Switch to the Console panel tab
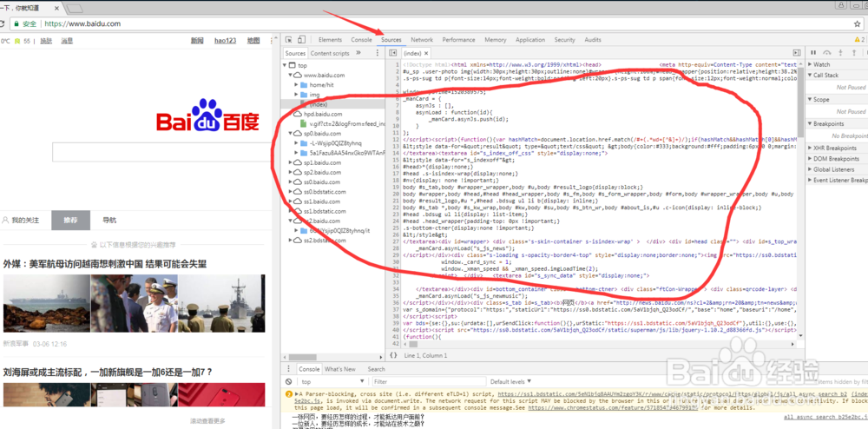The image size is (868, 429). [361, 40]
